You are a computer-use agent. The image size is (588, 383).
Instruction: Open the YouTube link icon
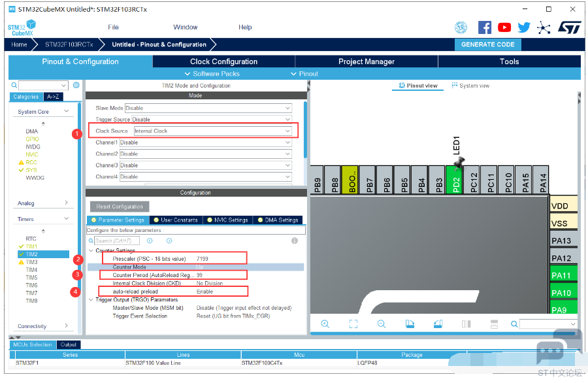tap(504, 27)
